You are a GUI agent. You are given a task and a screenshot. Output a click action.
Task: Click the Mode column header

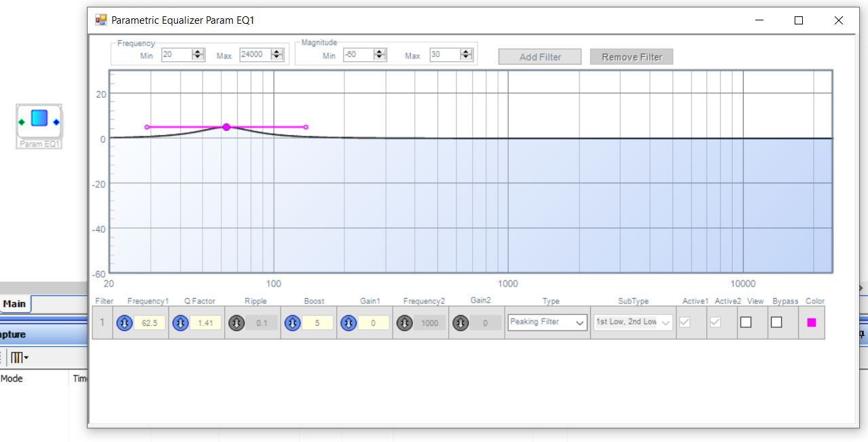point(12,379)
